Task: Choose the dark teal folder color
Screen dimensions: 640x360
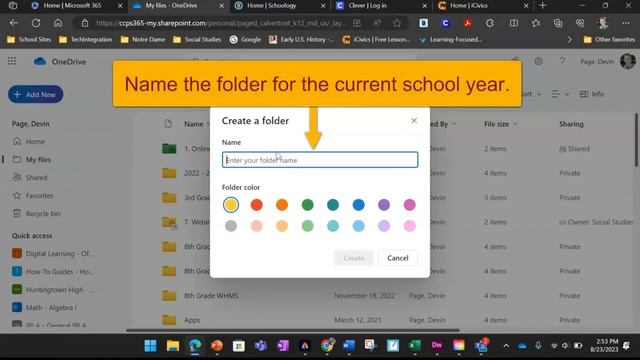Action: 333,204
